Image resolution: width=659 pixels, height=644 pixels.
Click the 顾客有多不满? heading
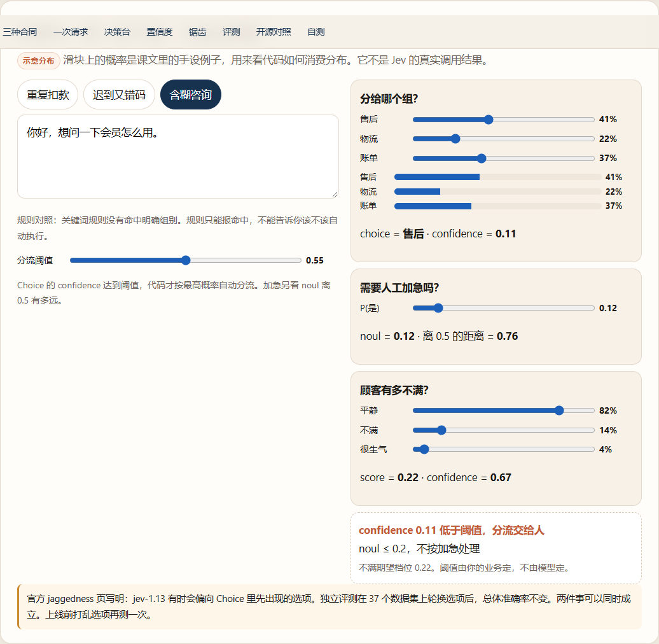coord(394,390)
